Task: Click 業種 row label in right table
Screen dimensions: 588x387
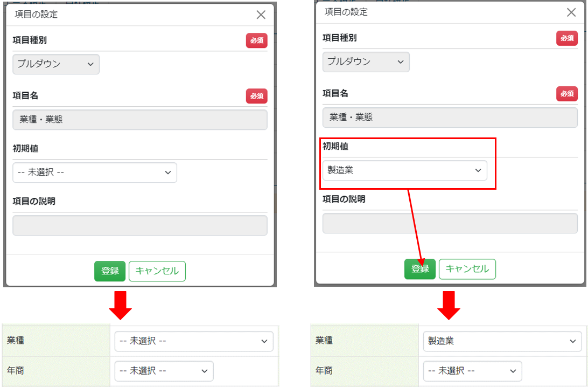Action: point(324,341)
